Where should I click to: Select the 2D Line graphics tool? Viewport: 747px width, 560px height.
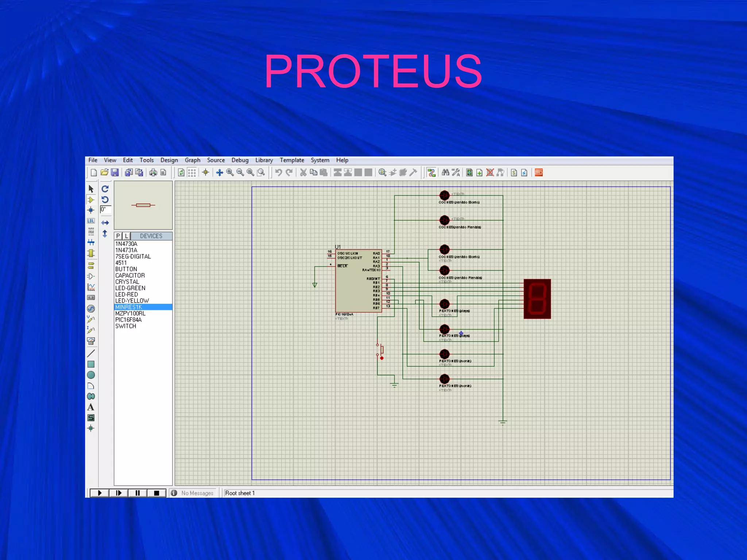click(91, 353)
